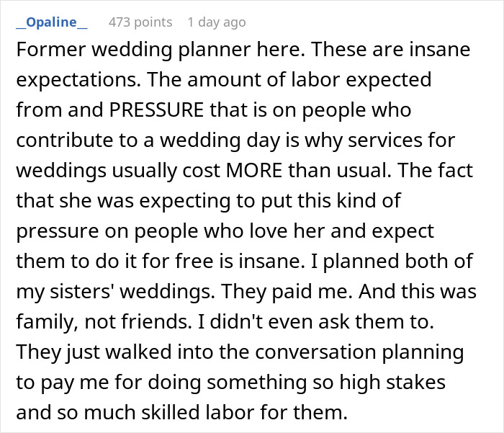Open the _Opaline_ user profile link
Image resolution: width=504 pixels, height=433 pixels.
tap(51, 22)
